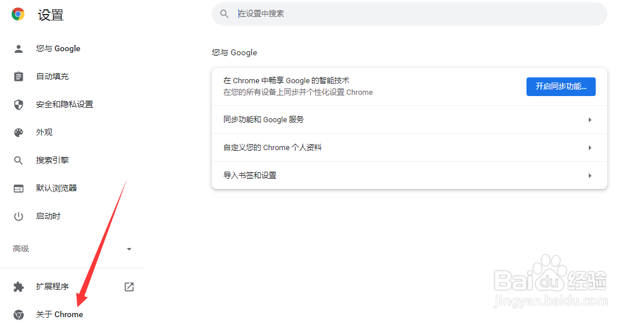Screen dimensions: 644x323
Task: Click the external link icon beside 扩展程序
Action: (x=129, y=287)
